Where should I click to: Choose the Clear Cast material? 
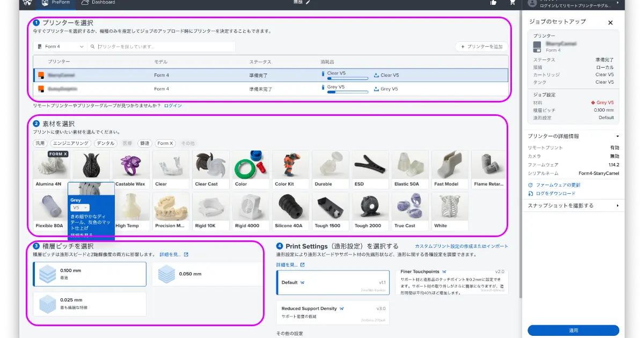(211, 169)
